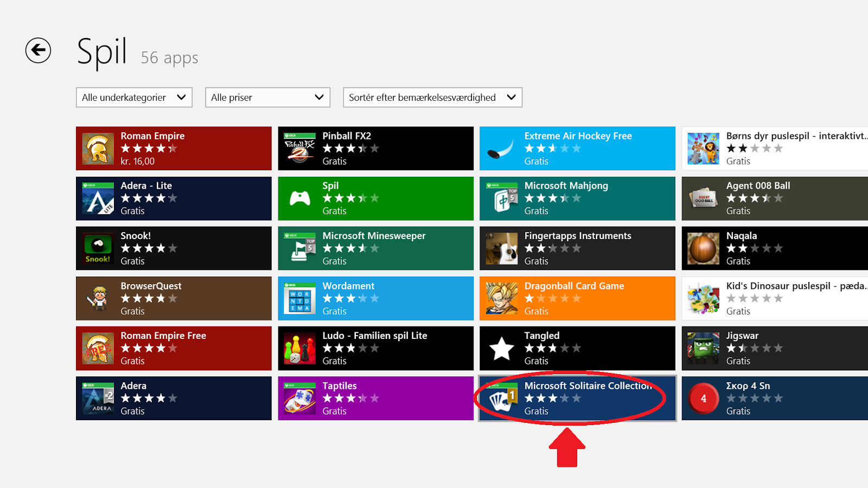Open the Microsoft Mahjong title
The height and width of the screenshot is (488, 868).
[x=566, y=186]
